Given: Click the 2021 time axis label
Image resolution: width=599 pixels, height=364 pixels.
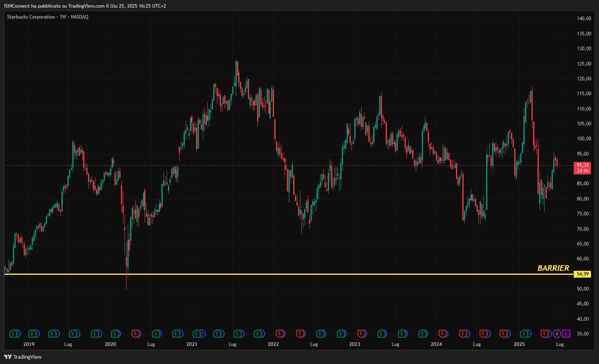Looking at the screenshot, I should pos(192,344).
